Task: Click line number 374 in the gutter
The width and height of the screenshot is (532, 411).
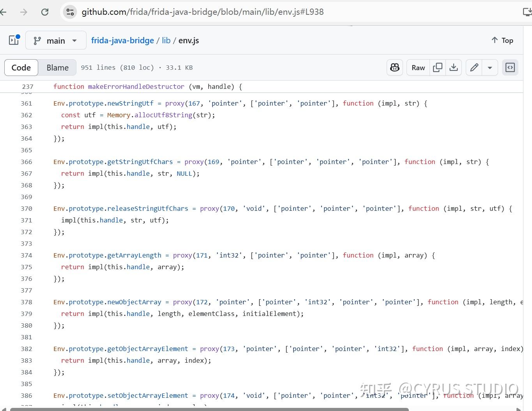Action: (x=26, y=255)
